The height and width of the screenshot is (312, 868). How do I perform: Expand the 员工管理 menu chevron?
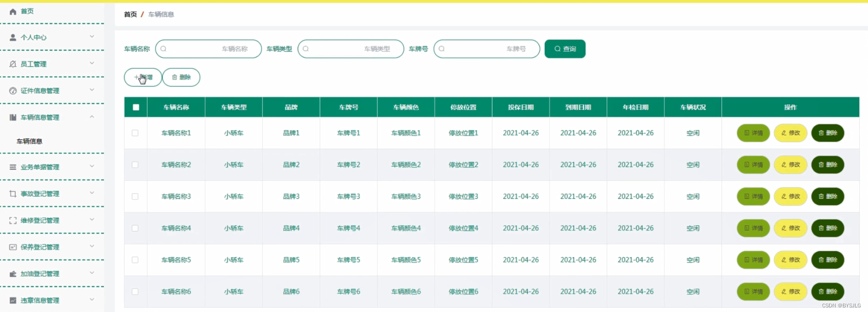pos(92,63)
